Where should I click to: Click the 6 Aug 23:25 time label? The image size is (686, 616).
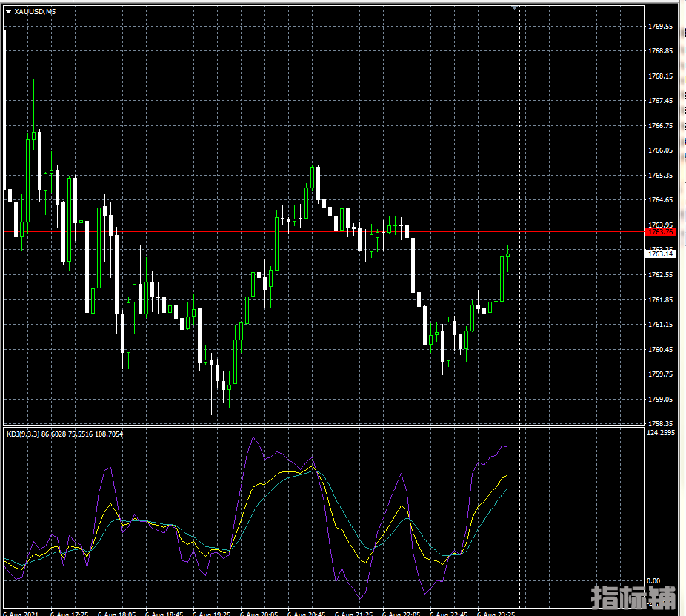coord(496,613)
